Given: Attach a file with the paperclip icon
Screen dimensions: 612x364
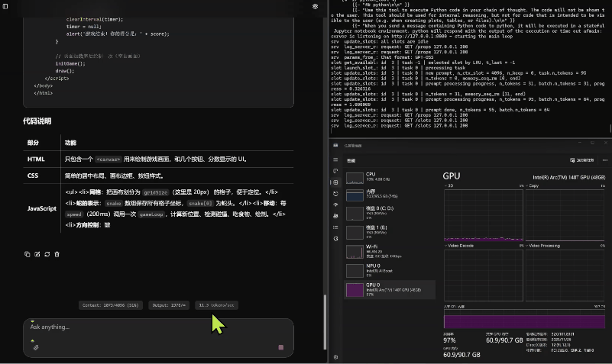Looking at the screenshot, I should pos(36,347).
